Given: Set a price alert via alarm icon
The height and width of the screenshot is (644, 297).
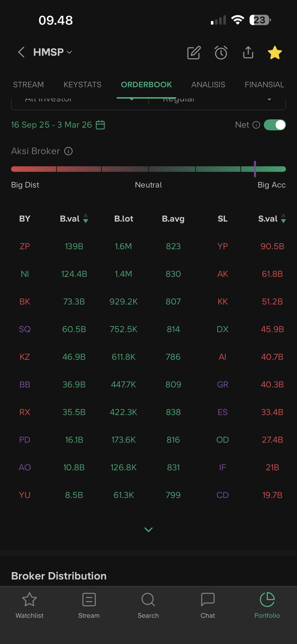Looking at the screenshot, I should click(221, 53).
